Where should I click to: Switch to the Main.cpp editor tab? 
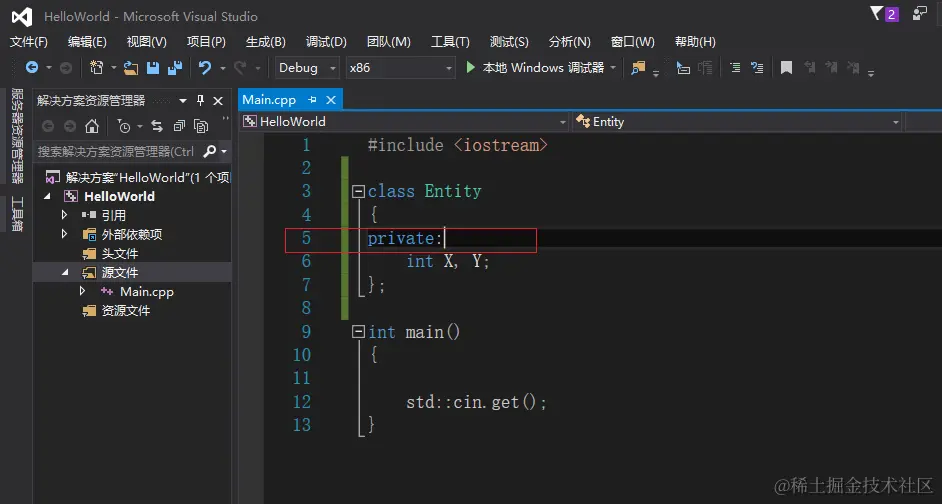click(x=269, y=100)
